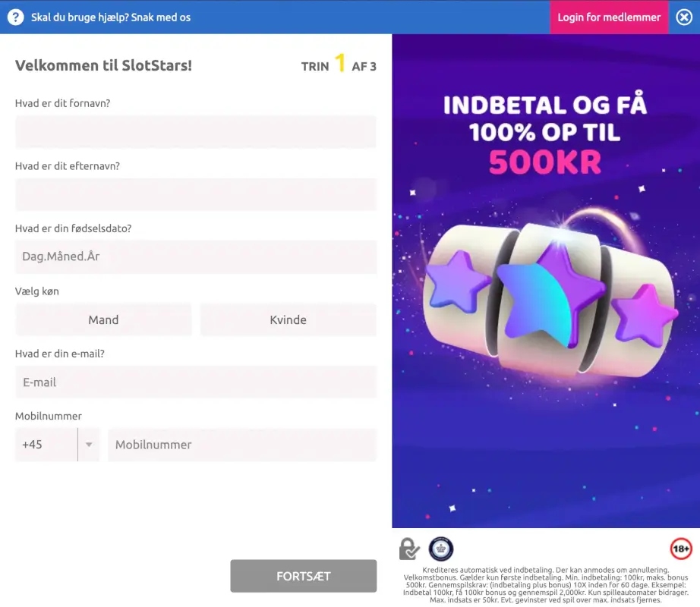Toggle the Mand gender option off
This screenshot has width=700, height=607.
coord(103,319)
